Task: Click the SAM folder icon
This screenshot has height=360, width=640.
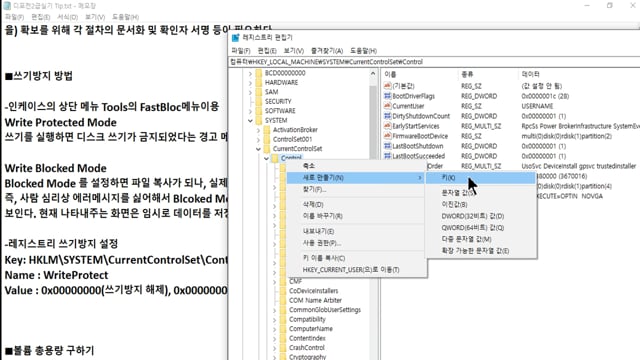Action: click(x=259, y=92)
